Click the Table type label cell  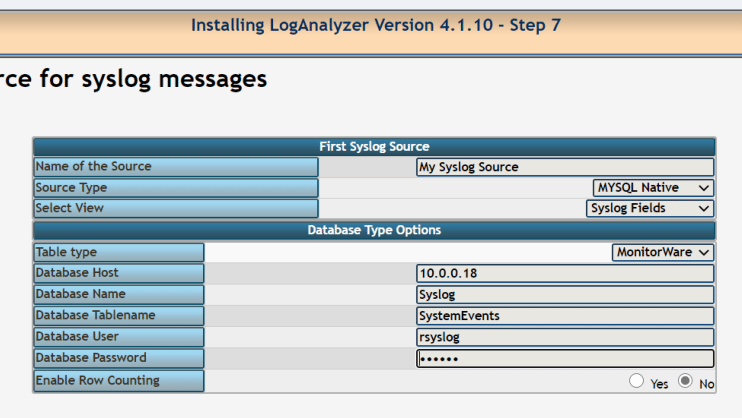pos(119,252)
